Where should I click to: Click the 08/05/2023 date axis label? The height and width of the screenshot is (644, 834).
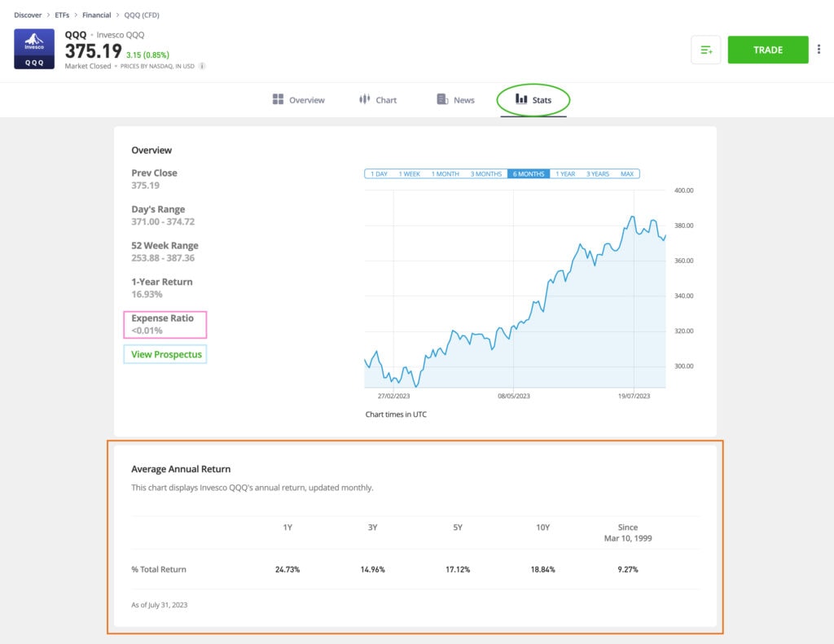click(514, 396)
